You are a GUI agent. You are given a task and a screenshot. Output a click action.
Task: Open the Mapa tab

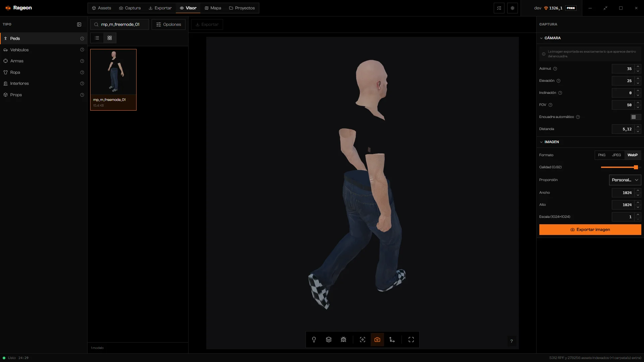click(x=213, y=8)
